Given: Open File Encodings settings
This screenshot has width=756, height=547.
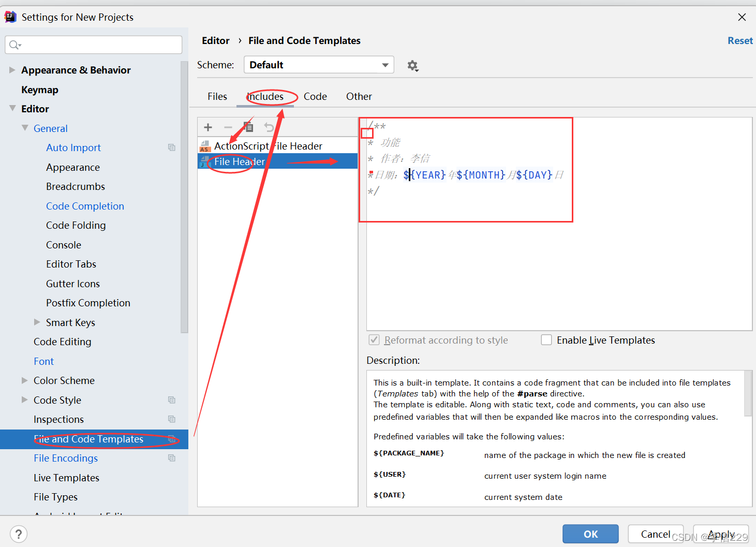Looking at the screenshot, I should (x=66, y=458).
